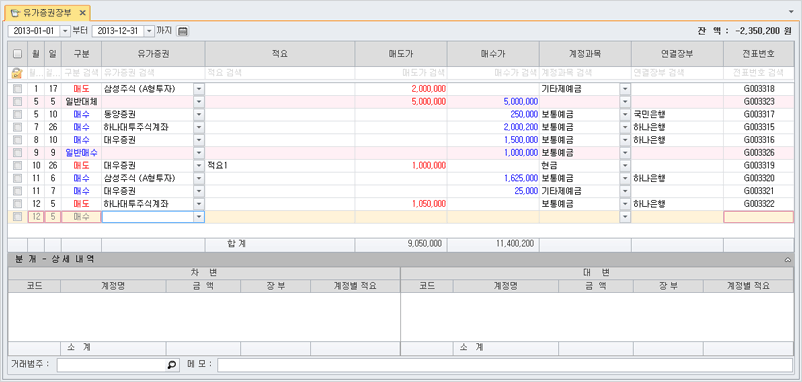Close the 유가증권장부 tab
Screen dimensions: 802x382
pos(82,13)
